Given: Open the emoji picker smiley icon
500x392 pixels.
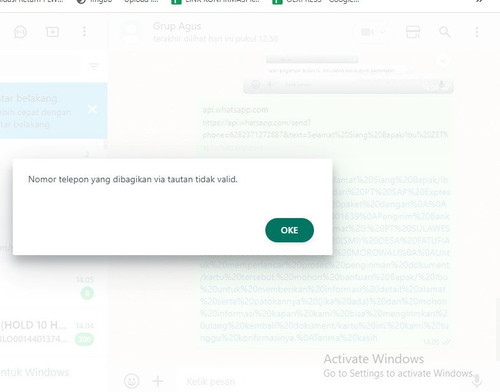Looking at the screenshot, I should click(x=131, y=381).
